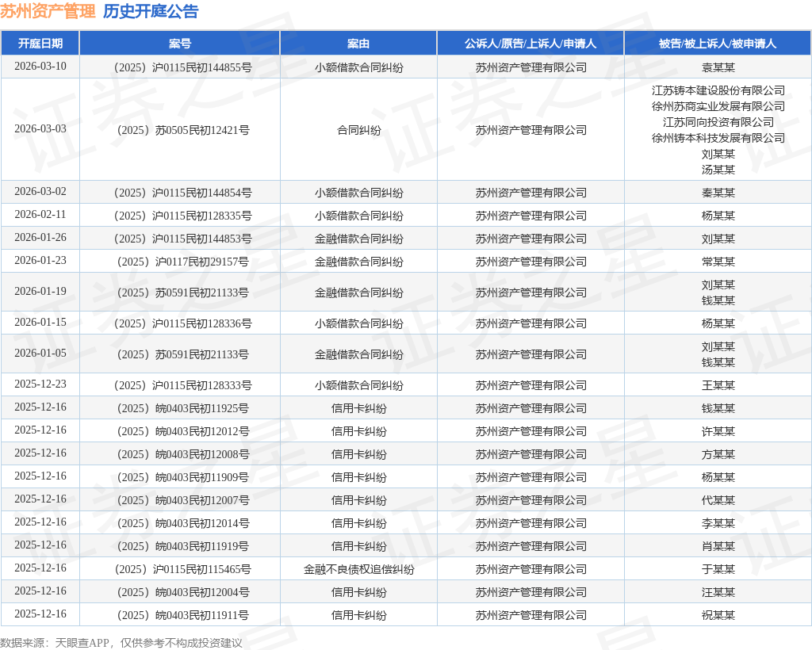The image size is (812, 650).
Task: Click case number 沪0115民初144854号
Action: [x=183, y=193]
